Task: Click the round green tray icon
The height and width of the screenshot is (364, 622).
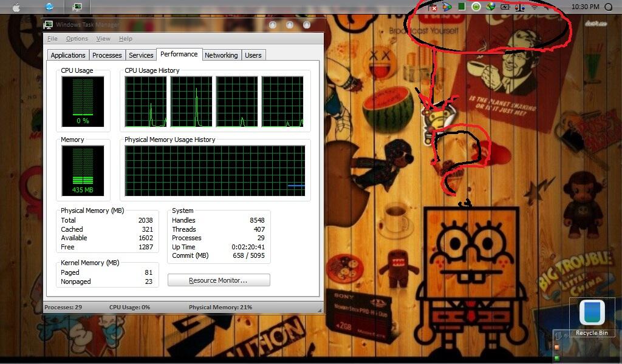Action: (476, 7)
